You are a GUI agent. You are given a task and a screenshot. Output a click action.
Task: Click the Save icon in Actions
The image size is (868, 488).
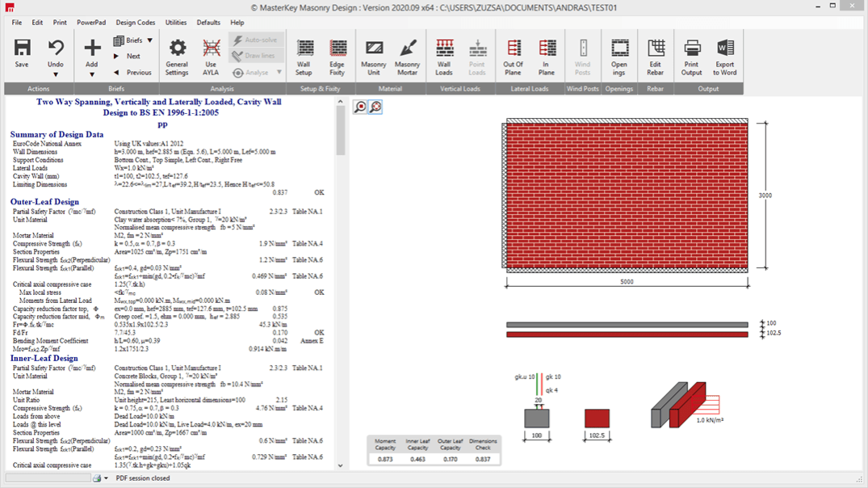coord(22,48)
